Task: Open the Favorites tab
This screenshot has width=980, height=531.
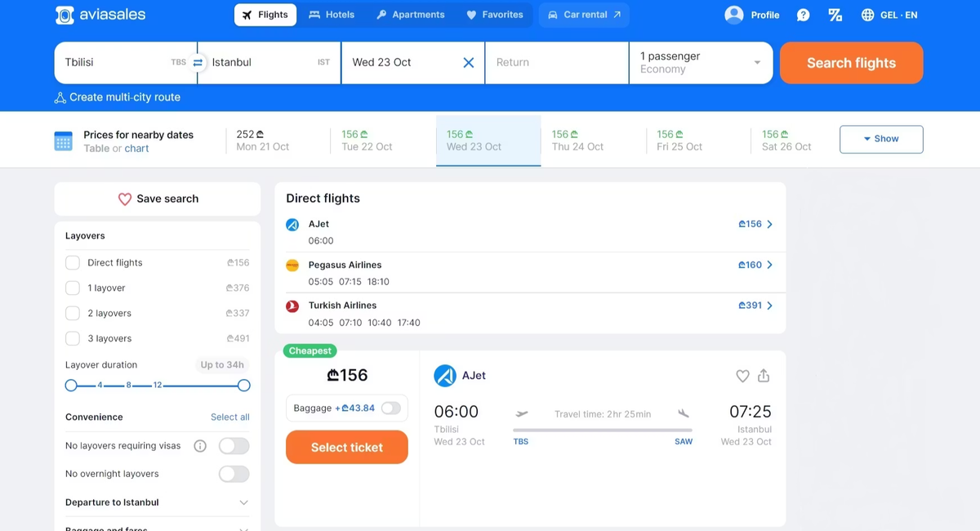Action: pos(495,15)
